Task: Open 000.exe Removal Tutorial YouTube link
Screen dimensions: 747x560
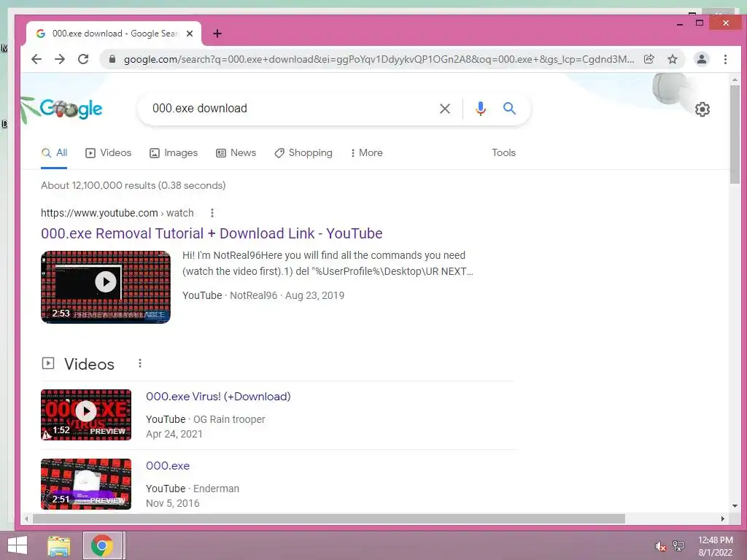Action: coord(212,233)
